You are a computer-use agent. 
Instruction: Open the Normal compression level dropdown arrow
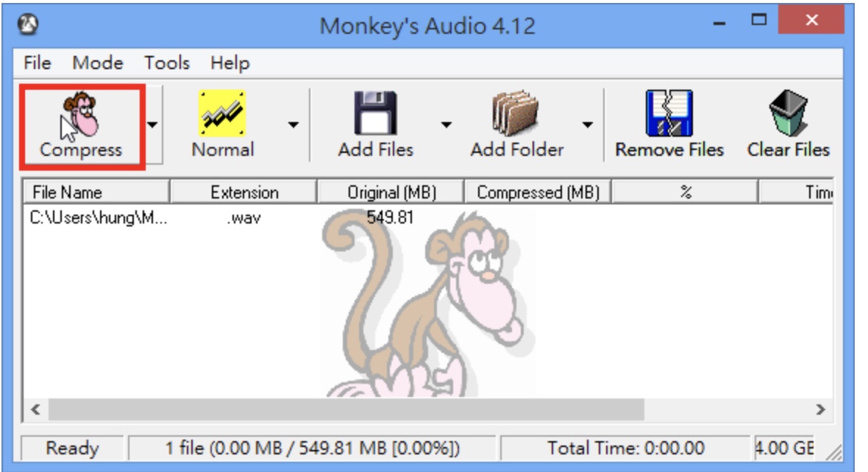pos(294,125)
